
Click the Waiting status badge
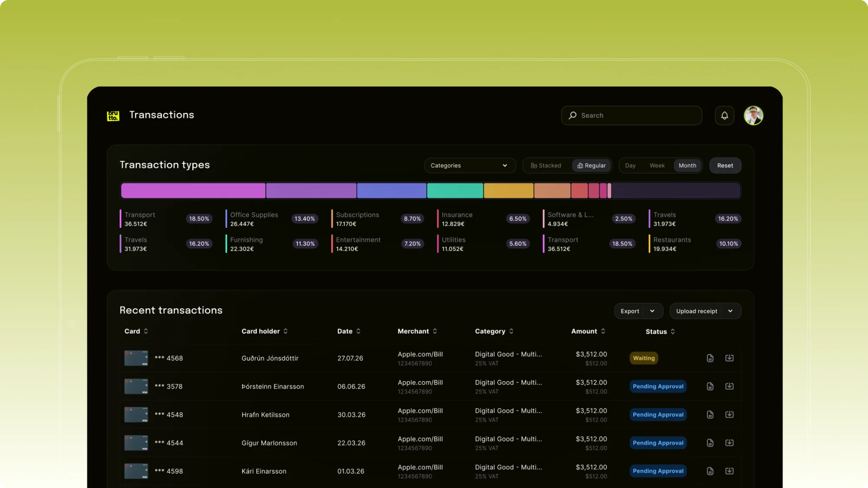point(644,358)
